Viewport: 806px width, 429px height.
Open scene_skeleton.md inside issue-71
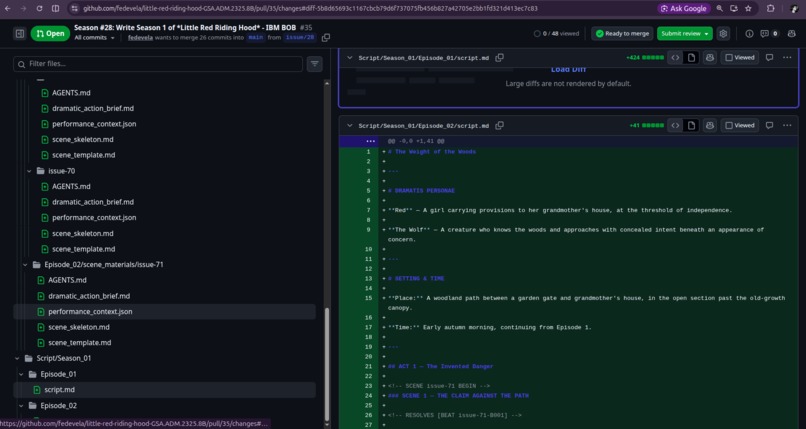(x=79, y=327)
